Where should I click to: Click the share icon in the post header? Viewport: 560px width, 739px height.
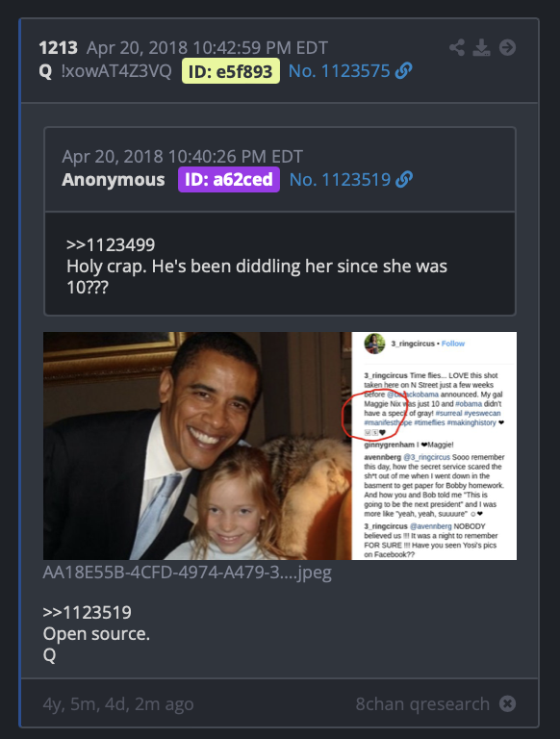pyautogui.click(x=457, y=47)
